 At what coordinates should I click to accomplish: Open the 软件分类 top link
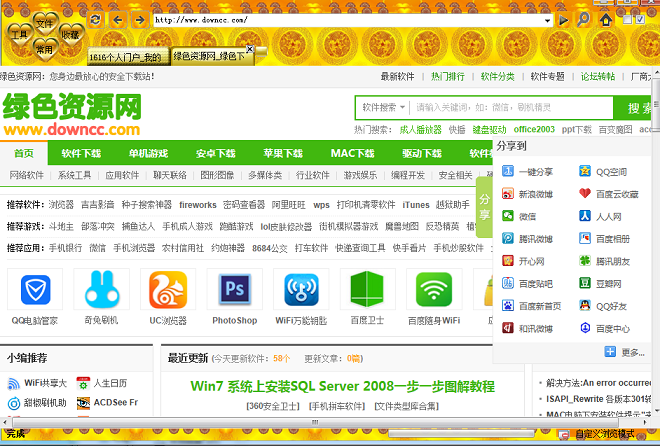pos(498,77)
